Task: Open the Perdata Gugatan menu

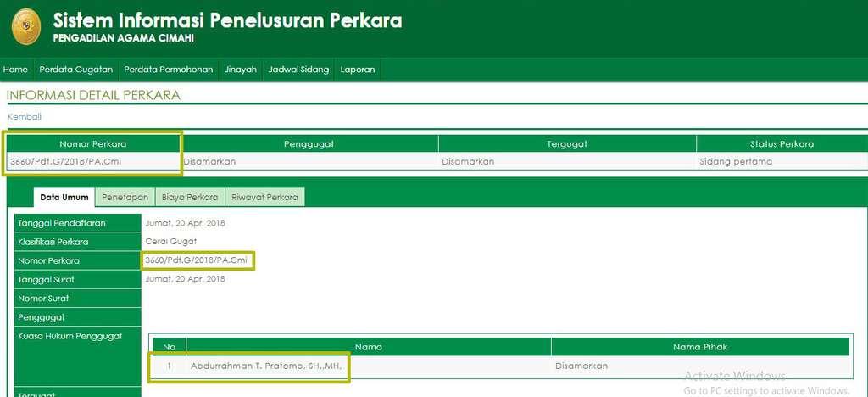Action: pyautogui.click(x=75, y=70)
